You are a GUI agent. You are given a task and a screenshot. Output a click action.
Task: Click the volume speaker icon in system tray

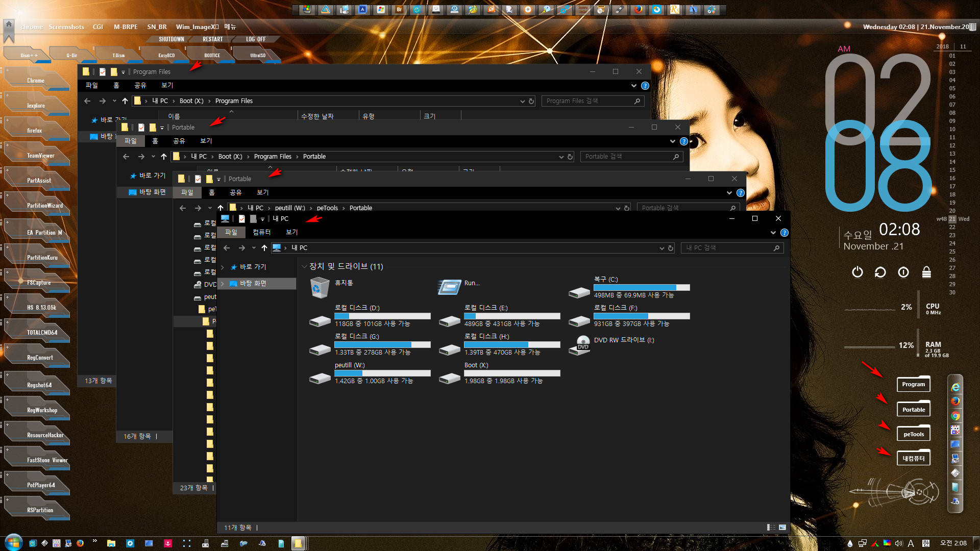898,543
